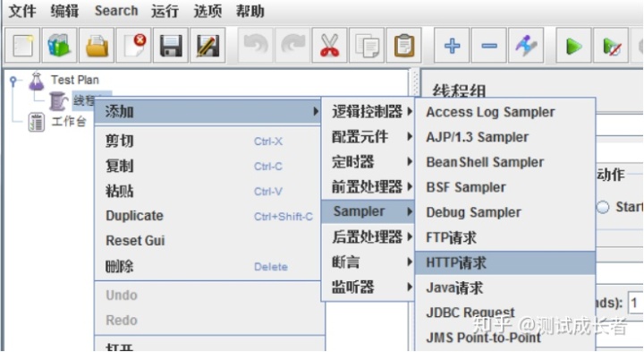644x352 pixels.
Task: Select BSF Sampler
Action: [505, 187]
